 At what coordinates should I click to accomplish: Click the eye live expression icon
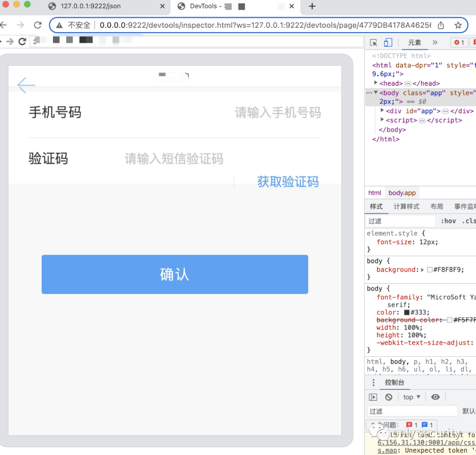435,397
